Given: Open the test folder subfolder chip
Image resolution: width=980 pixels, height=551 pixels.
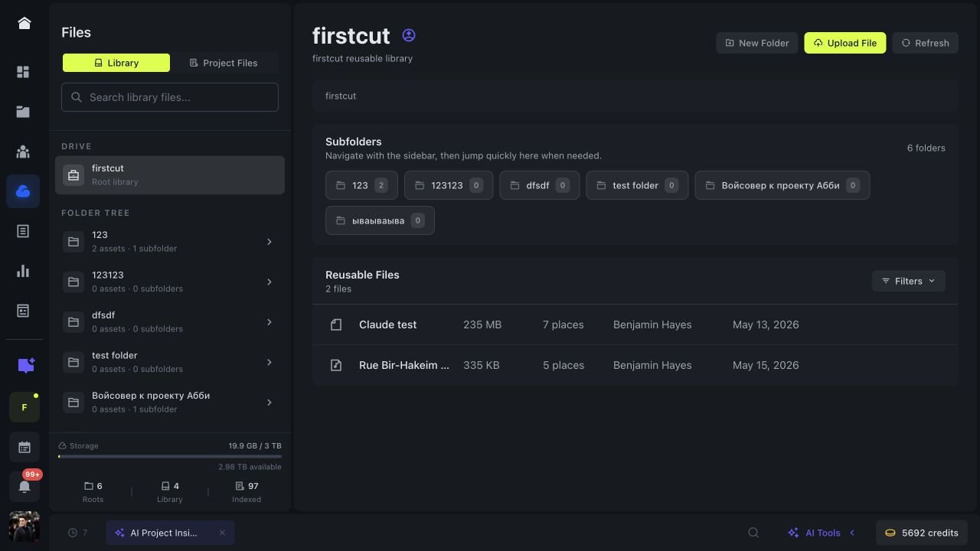Looking at the screenshot, I should (637, 185).
